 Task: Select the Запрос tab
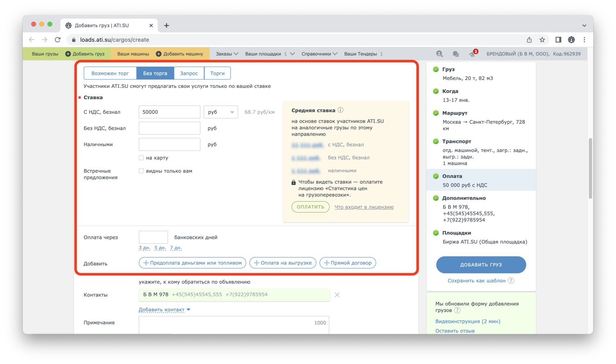[189, 73]
